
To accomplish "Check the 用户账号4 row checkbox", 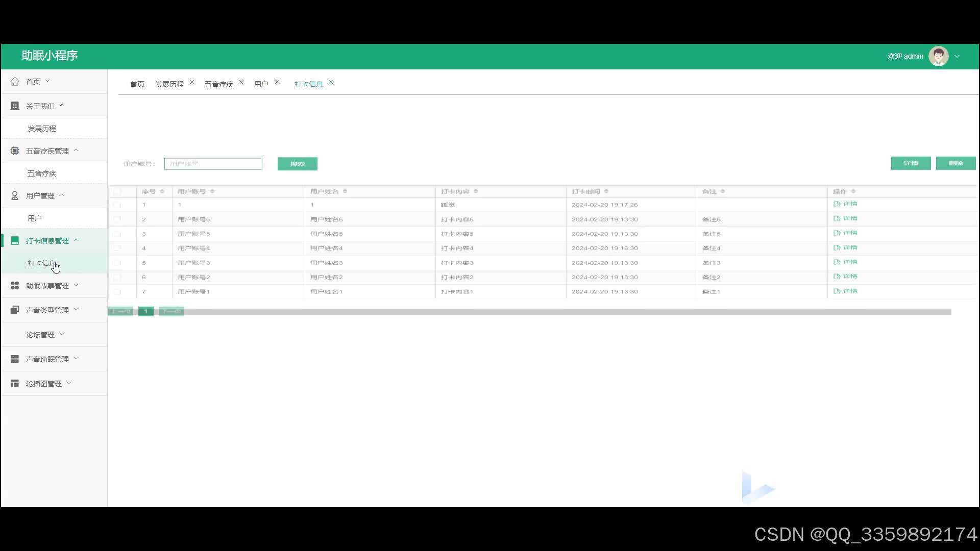I will pyautogui.click(x=117, y=248).
